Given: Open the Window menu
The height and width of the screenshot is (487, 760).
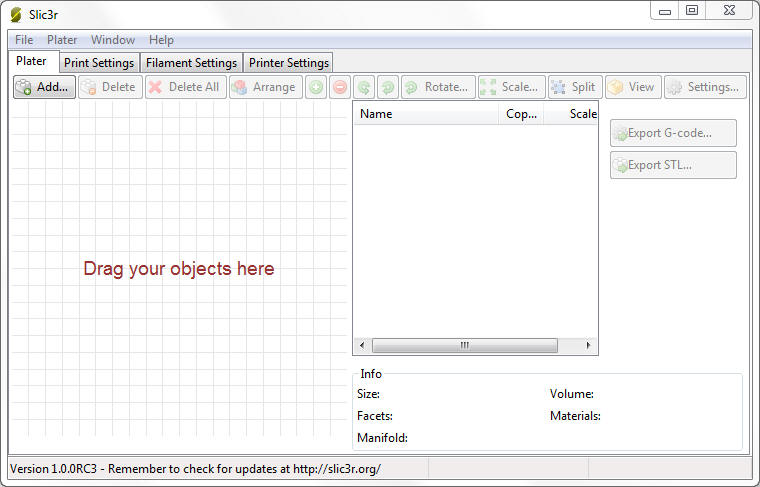Looking at the screenshot, I should pyautogui.click(x=113, y=40).
